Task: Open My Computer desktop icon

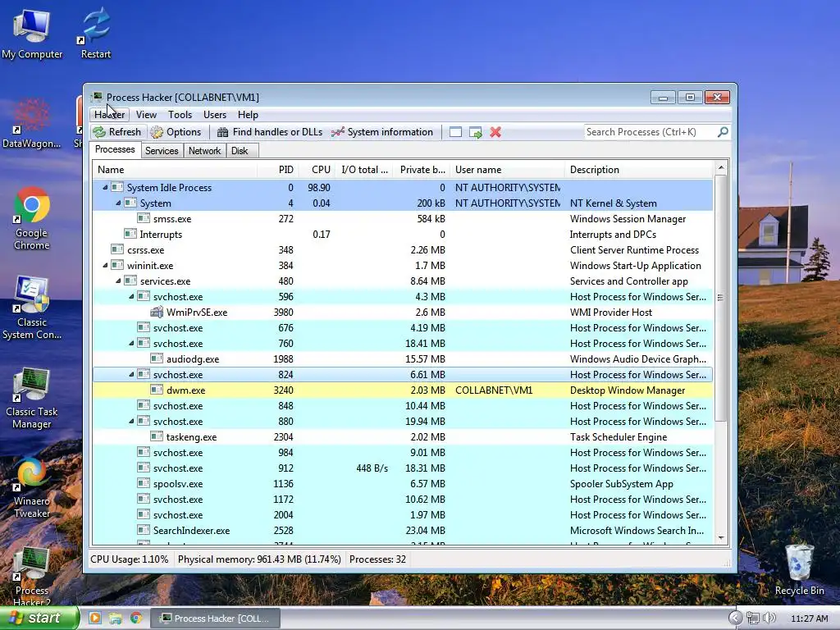Action: (32, 34)
